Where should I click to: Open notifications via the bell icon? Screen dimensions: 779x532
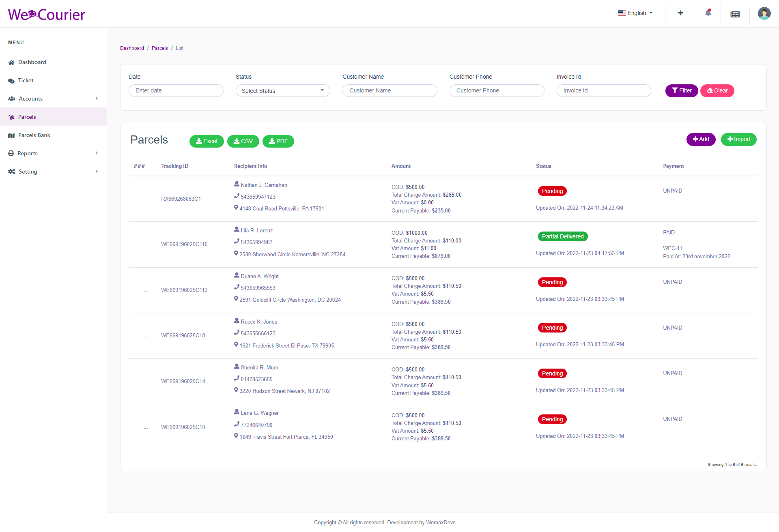(x=708, y=13)
